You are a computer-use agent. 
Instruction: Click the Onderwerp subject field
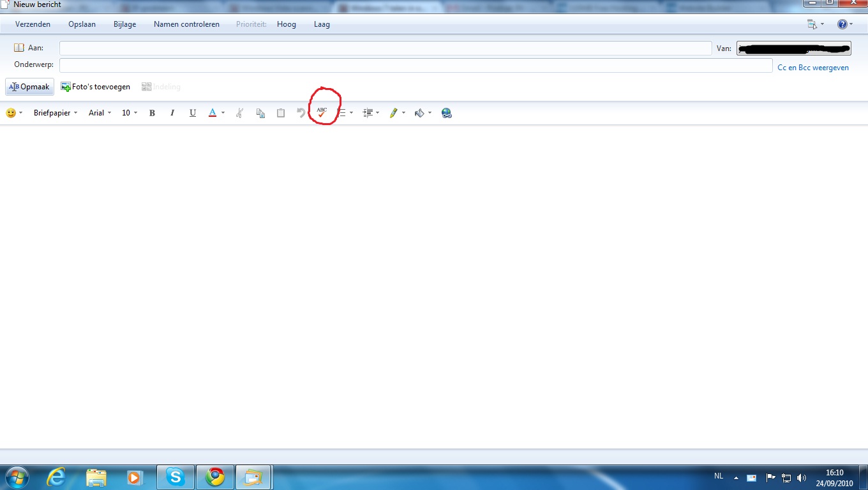[416, 65]
